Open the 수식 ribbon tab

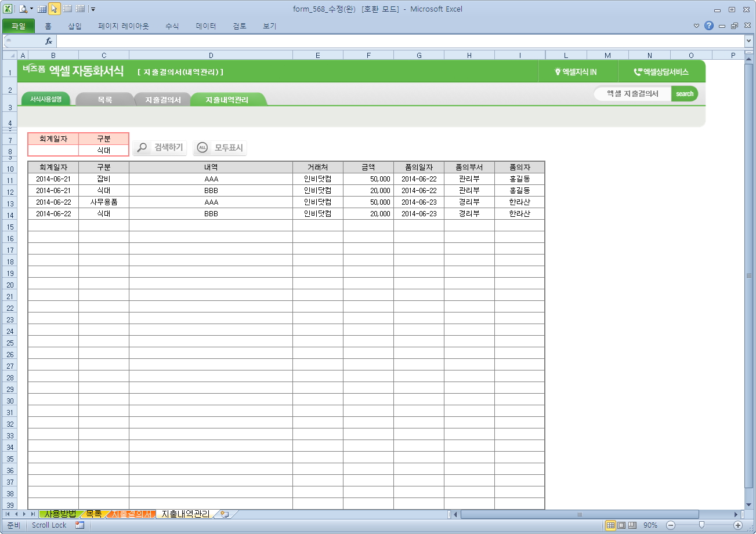[x=172, y=26]
